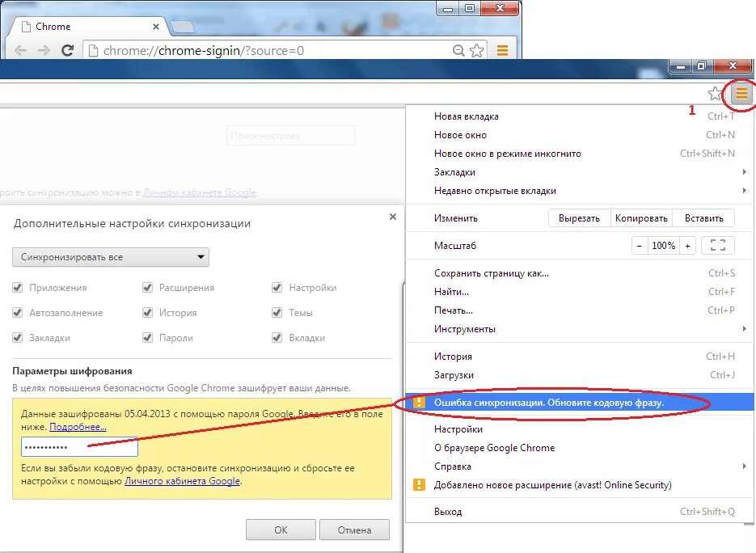Open a new tab next to Chrome tab

(x=183, y=27)
